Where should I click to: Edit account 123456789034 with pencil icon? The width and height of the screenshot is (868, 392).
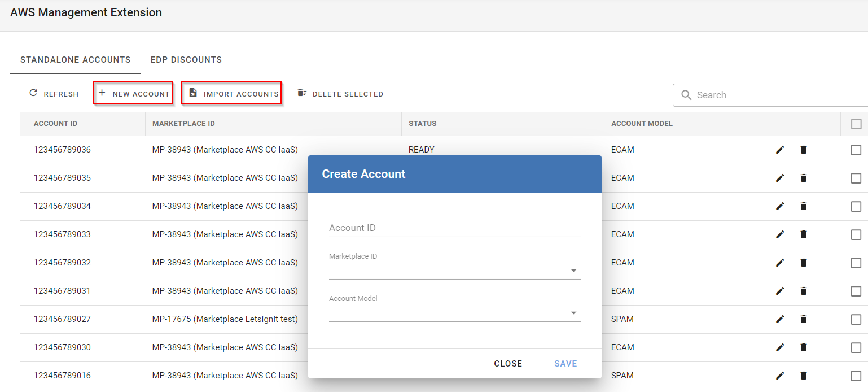[x=780, y=206]
